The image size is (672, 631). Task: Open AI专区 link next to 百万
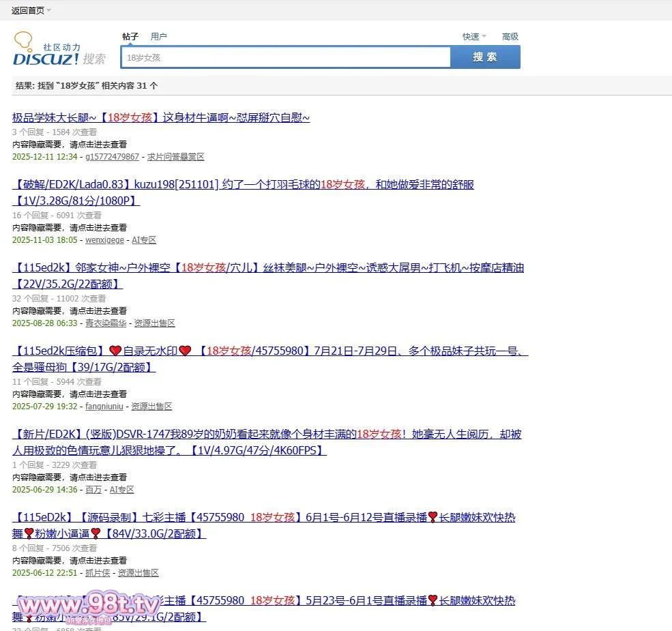121,490
